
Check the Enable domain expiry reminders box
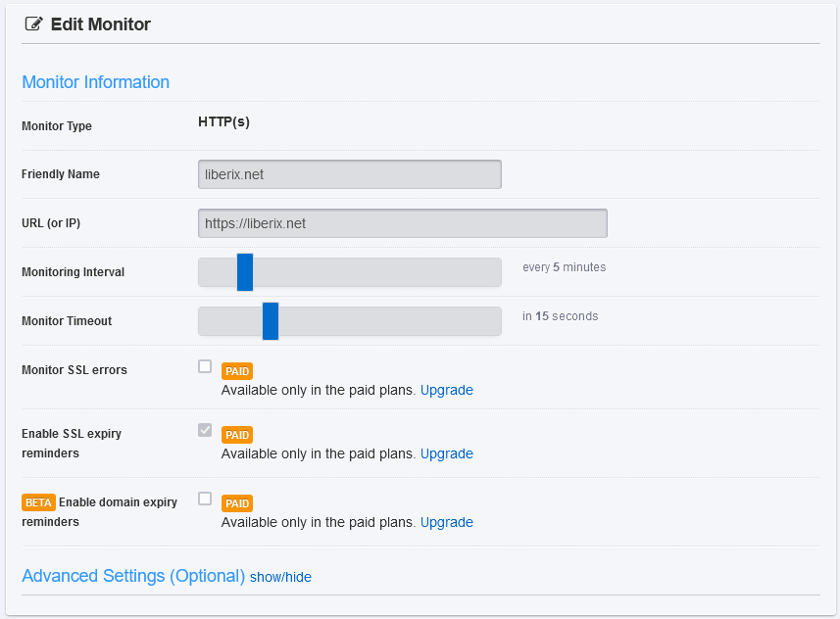tap(205, 499)
